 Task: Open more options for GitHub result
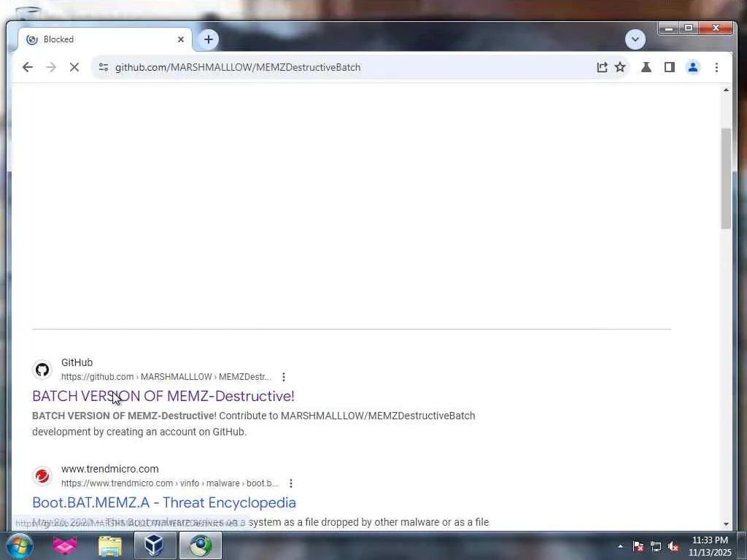point(284,377)
